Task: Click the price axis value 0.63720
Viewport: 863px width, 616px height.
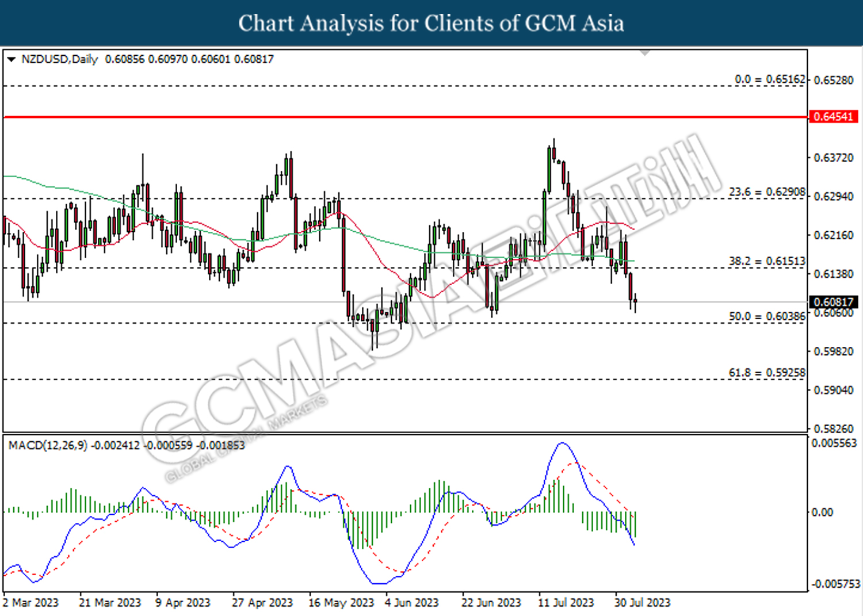Action: coord(834,158)
